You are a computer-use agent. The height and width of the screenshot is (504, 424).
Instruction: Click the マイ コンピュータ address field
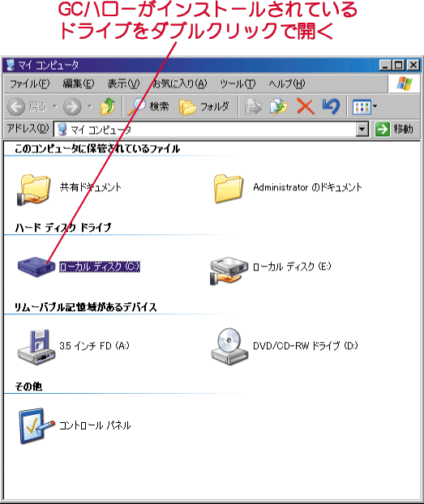pyautogui.click(x=206, y=129)
